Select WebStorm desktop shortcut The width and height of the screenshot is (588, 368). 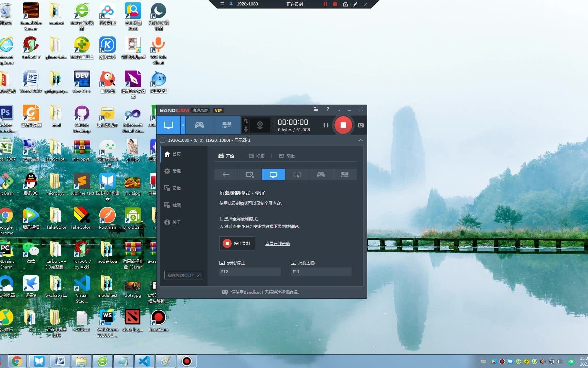pyautogui.click(x=108, y=323)
